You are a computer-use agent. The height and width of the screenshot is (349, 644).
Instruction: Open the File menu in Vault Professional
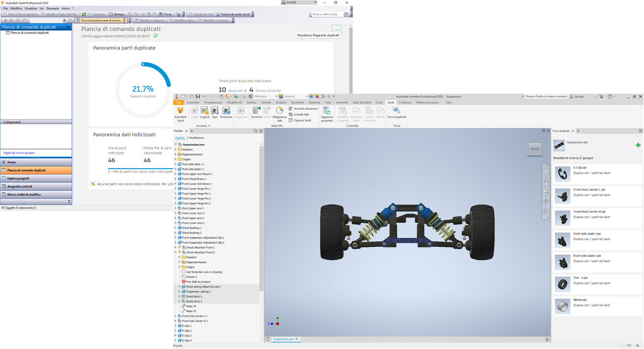tap(5, 8)
